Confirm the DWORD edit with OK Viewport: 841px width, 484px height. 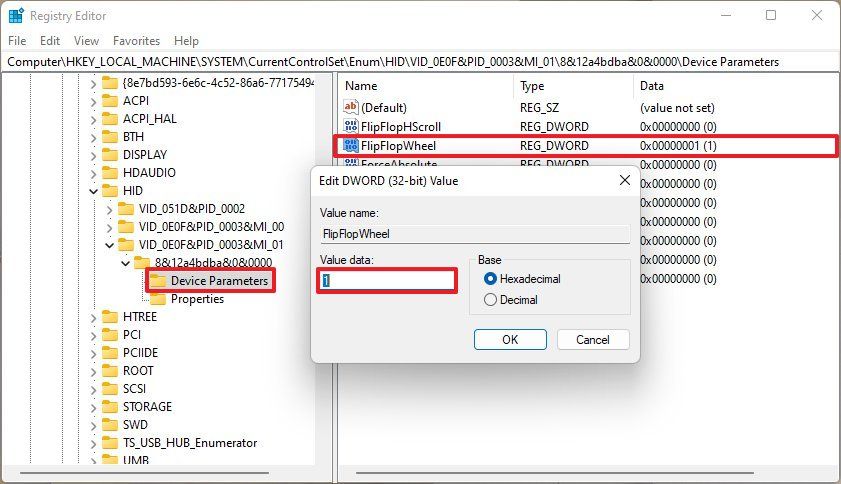click(510, 340)
